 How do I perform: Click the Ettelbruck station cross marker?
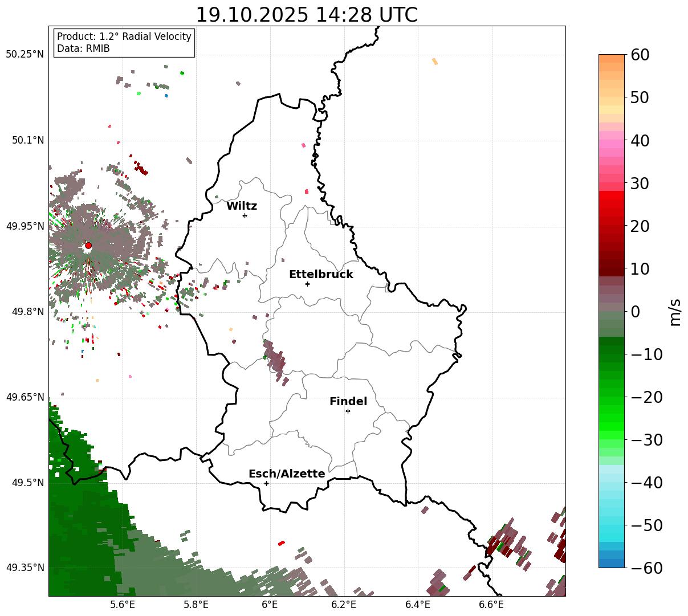point(307,284)
